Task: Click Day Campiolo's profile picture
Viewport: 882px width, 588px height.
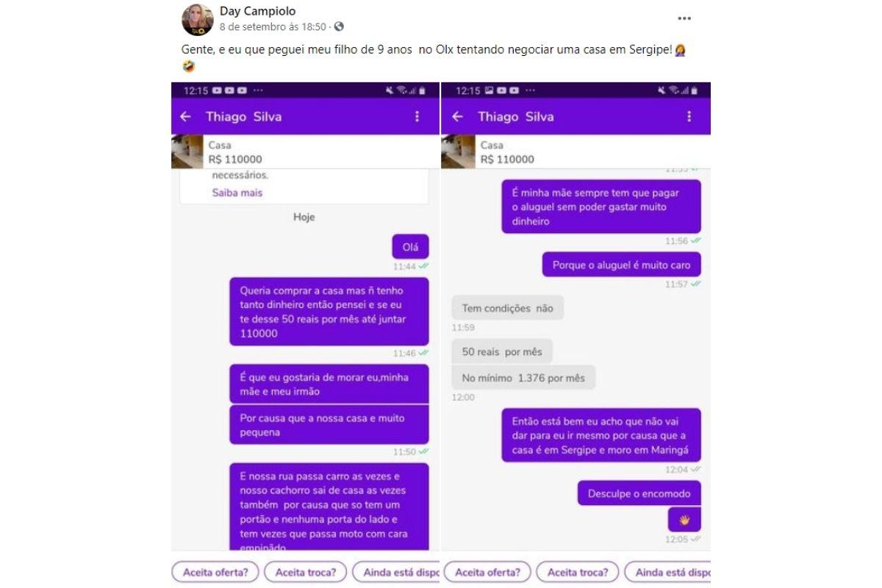Action: pyautogui.click(x=198, y=20)
